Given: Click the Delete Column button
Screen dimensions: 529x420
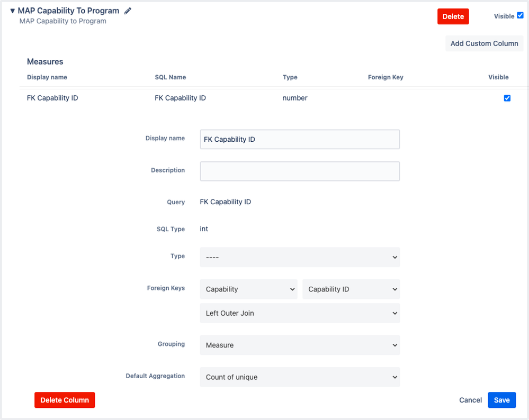Looking at the screenshot, I should 65,400.
